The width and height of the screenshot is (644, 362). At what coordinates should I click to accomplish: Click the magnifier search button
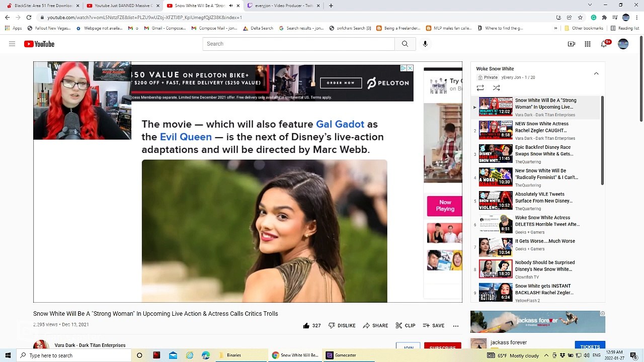(405, 44)
